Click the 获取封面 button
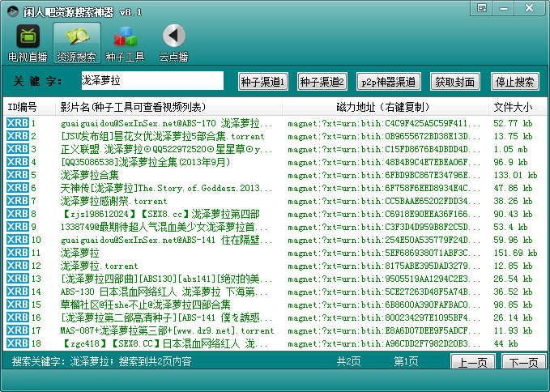Viewport: 550px width, 392px height. point(455,82)
